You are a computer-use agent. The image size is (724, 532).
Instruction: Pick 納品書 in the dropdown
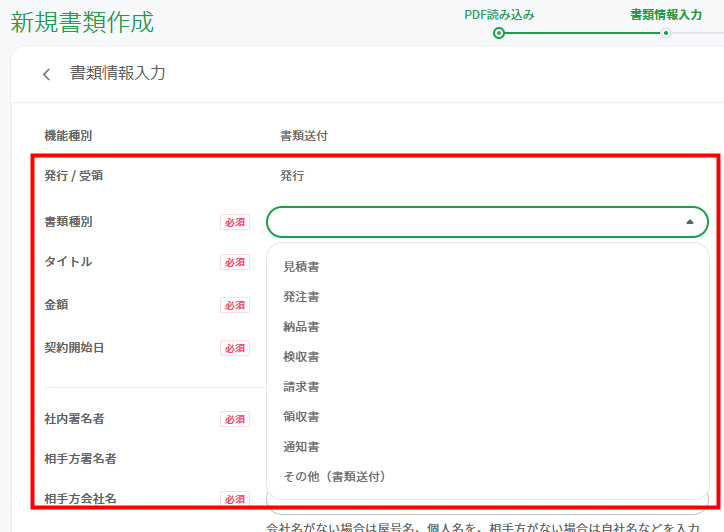(x=301, y=326)
